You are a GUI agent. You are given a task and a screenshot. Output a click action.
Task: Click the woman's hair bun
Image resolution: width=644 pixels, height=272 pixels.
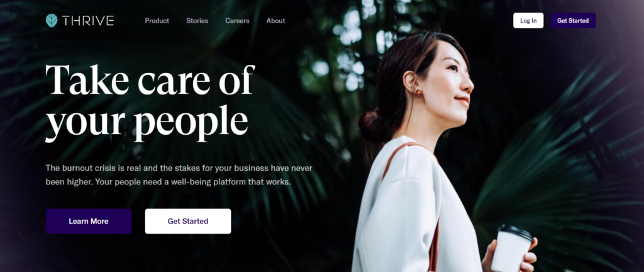click(x=372, y=127)
